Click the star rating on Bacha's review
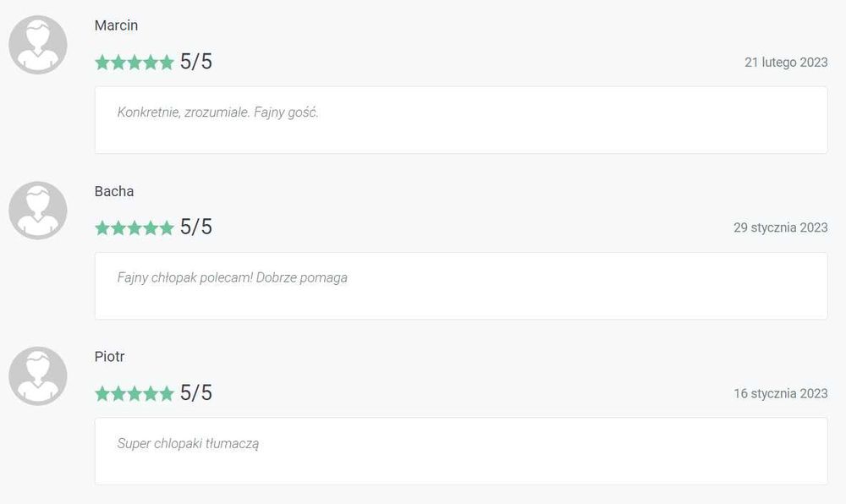Screen dimensions: 846x504 (x=135, y=227)
